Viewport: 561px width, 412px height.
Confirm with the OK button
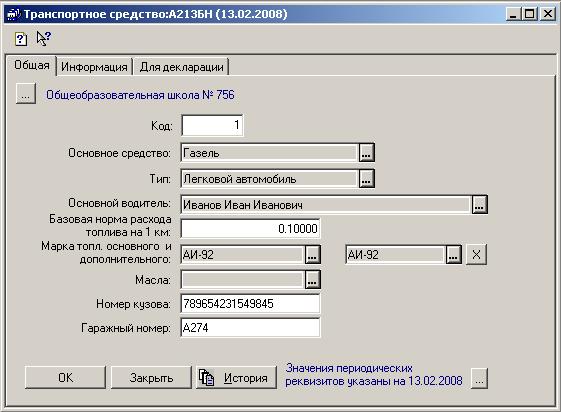65,377
